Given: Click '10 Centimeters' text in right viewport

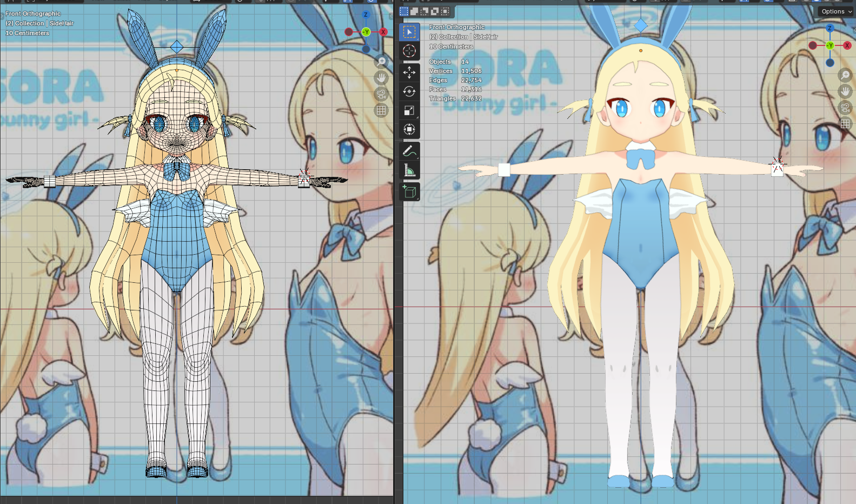Looking at the screenshot, I should tap(451, 47).
